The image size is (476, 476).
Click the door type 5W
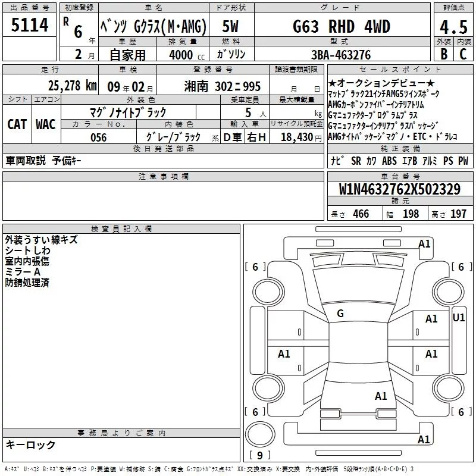pyautogui.click(x=230, y=26)
